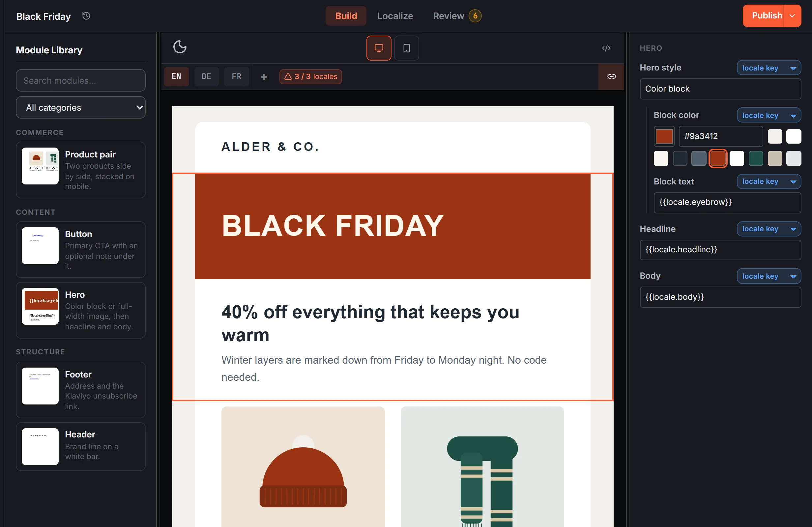Open Body locale key dropdown
The width and height of the screenshot is (812, 527).
coord(769,276)
